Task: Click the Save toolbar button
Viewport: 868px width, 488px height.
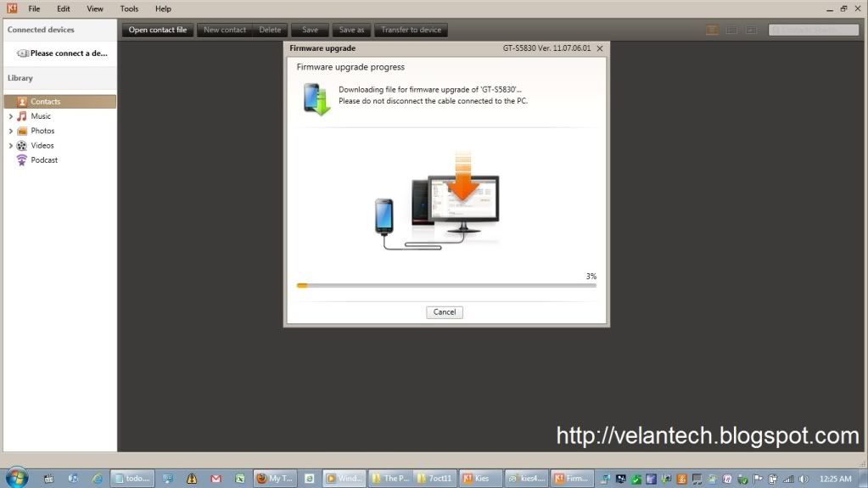Action: coord(310,30)
